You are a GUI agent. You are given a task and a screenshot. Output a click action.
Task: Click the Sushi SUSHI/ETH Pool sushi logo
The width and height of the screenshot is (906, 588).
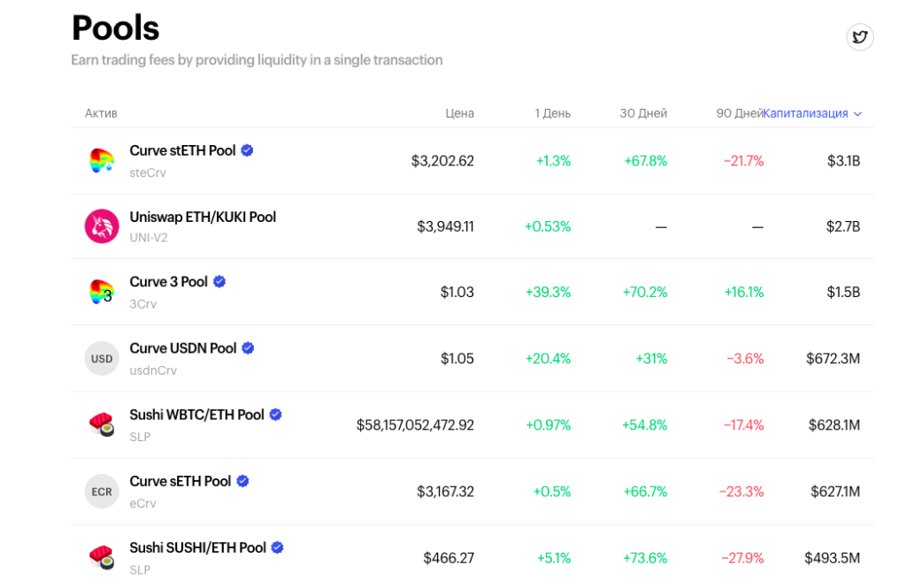102,557
